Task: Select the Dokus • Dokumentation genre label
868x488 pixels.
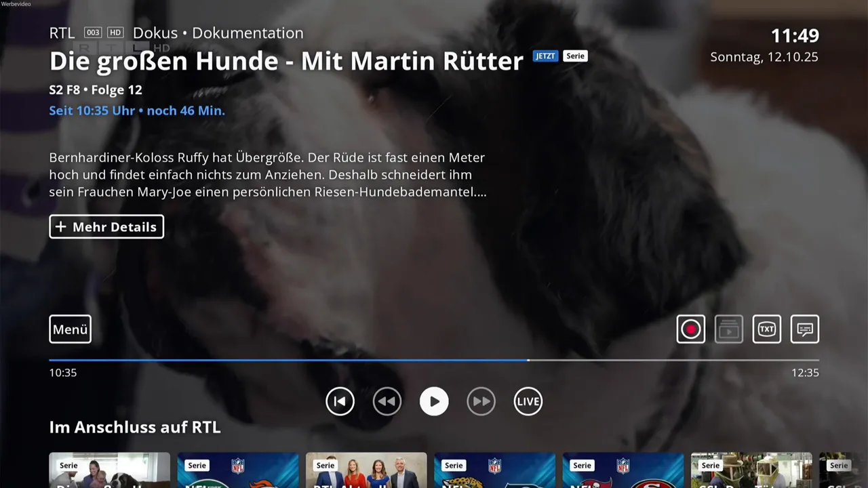Action: coord(218,33)
